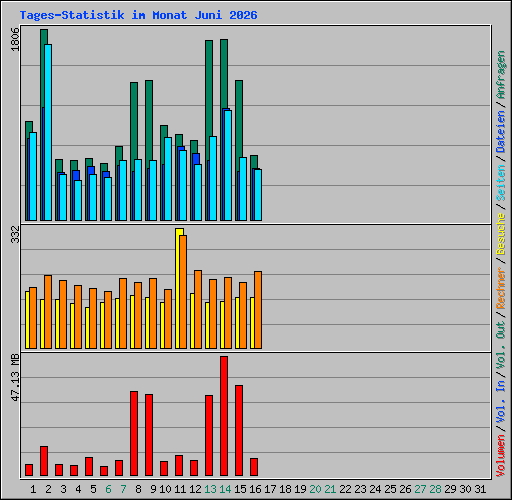
Task: Click the 'Anfragen' legend label
Action: coord(501,75)
